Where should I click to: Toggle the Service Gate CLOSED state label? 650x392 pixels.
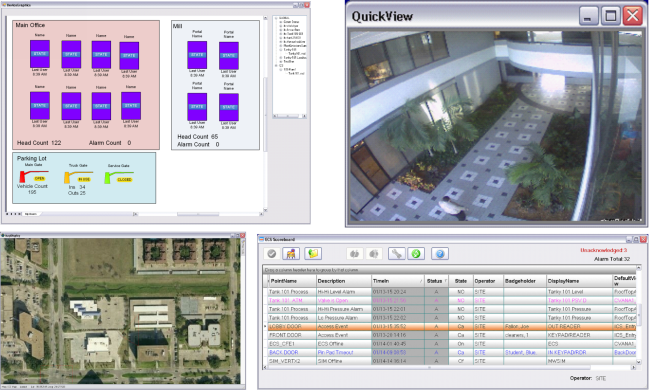(x=124, y=179)
